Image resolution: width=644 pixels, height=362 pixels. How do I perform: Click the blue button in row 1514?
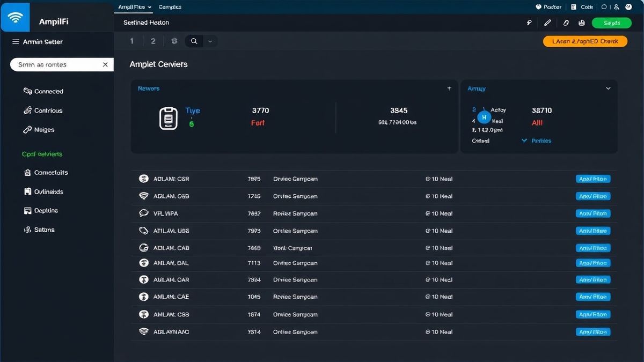pos(593,332)
